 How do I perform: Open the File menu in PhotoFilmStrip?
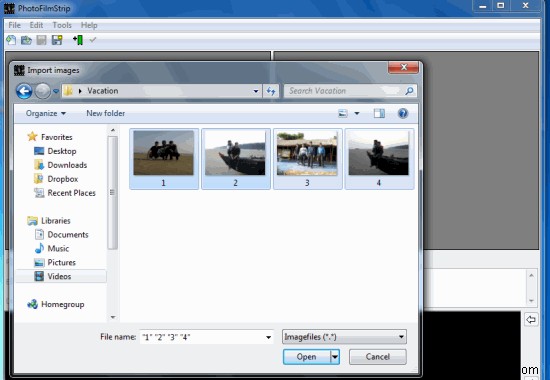tap(14, 25)
